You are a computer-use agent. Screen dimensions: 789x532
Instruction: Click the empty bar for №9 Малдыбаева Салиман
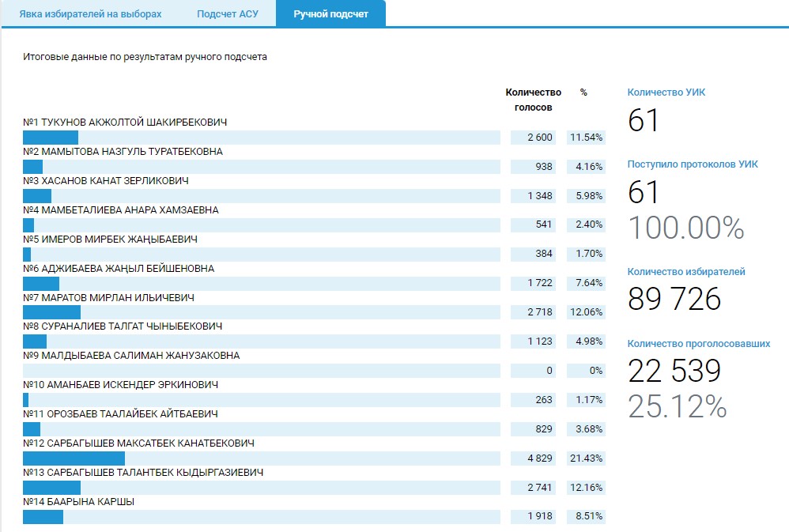tap(261, 371)
